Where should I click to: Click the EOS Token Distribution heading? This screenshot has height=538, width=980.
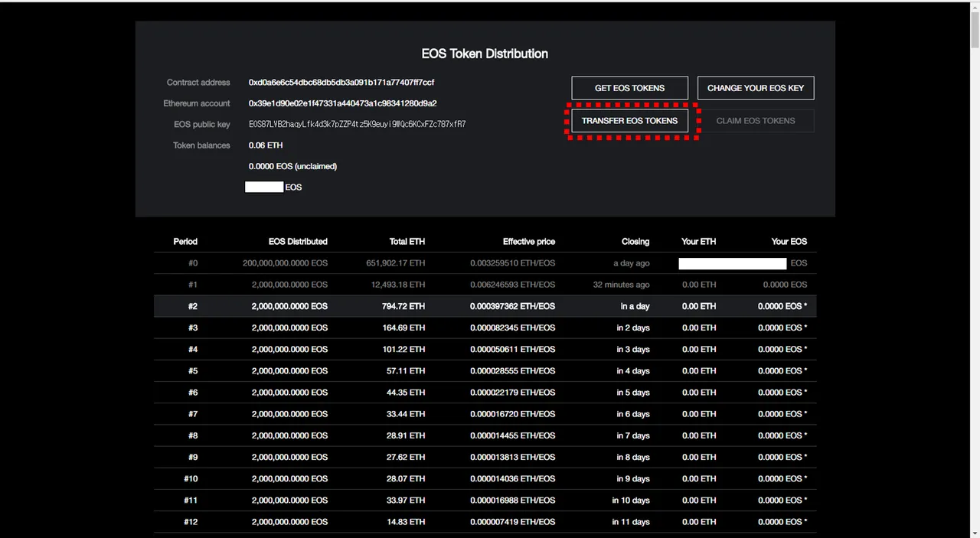(485, 54)
